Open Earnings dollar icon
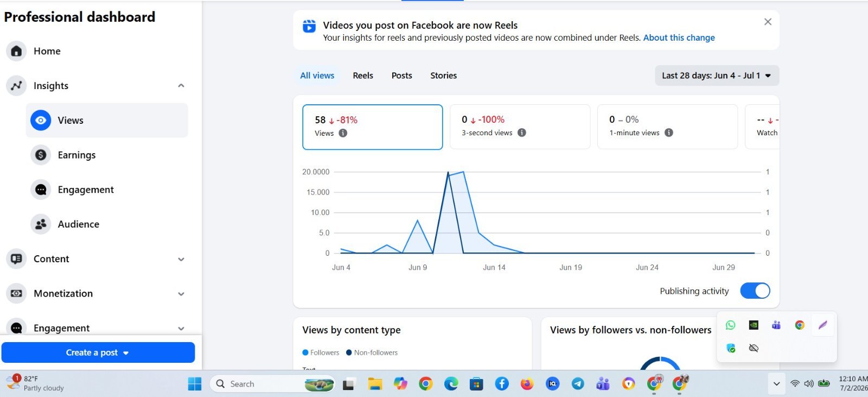Image resolution: width=868 pixels, height=397 pixels. point(41,155)
